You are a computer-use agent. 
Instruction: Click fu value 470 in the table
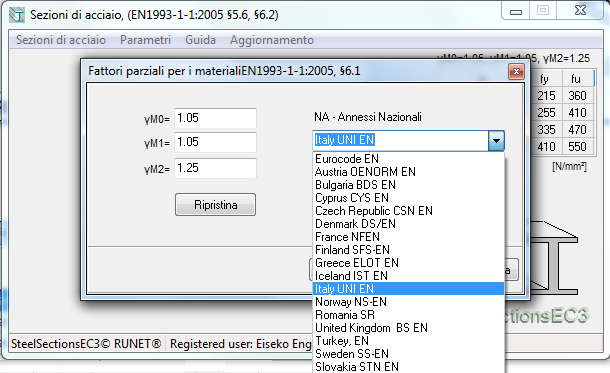(577, 130)
